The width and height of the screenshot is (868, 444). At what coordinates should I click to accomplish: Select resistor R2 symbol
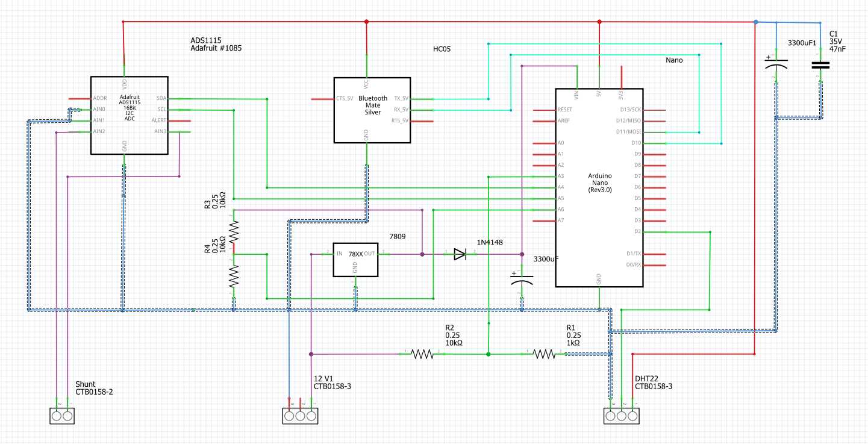[x=422, y=354]
